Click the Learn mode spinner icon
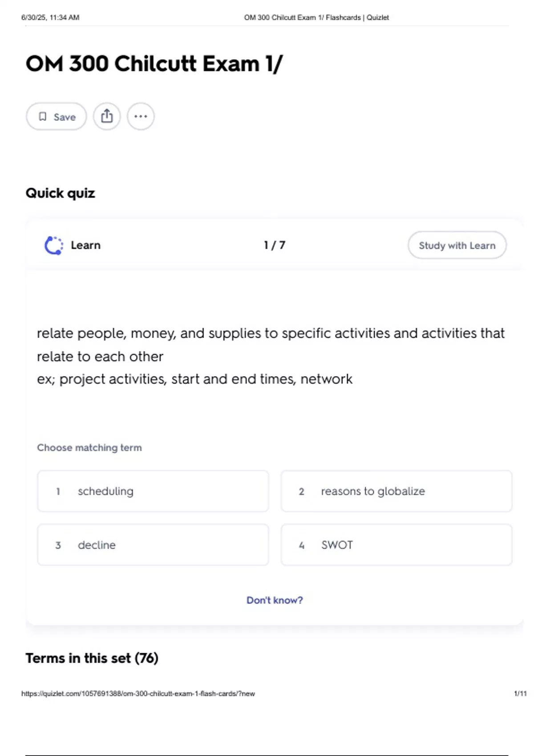This screenshot has width=534, height=756. click(x=54, y=245)
